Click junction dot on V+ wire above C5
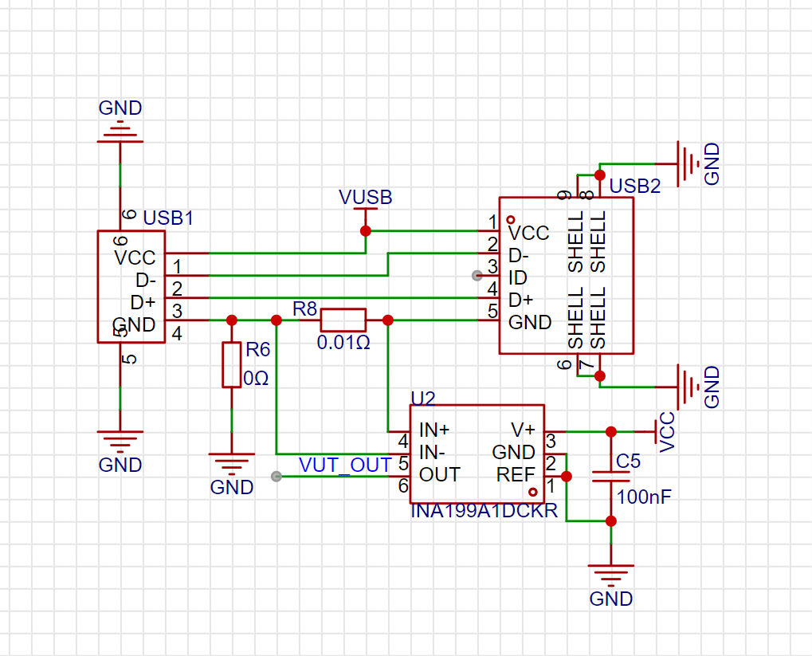This screenshot has width=812, height=656. 611,432
